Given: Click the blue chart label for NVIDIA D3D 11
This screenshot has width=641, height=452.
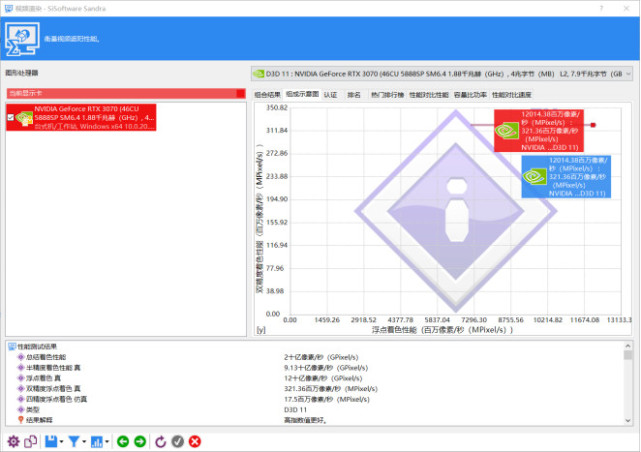Looking at the screenshot, I should tap(566, 177).
